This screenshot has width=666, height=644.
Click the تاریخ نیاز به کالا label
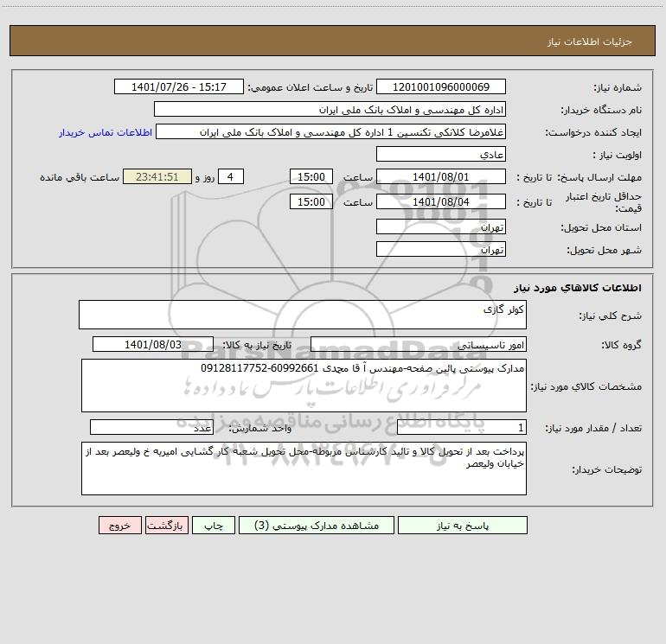(x=257, y=345)
